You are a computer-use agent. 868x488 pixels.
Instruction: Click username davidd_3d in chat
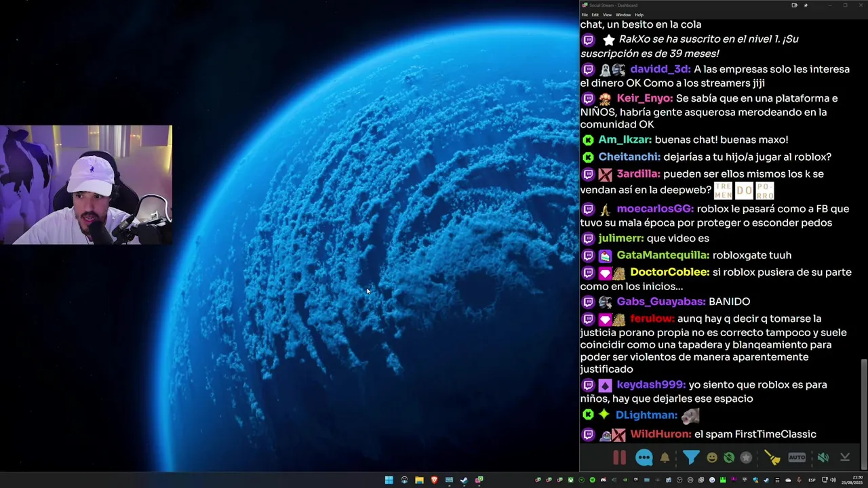pyautogui.click(x=660, y=69)
